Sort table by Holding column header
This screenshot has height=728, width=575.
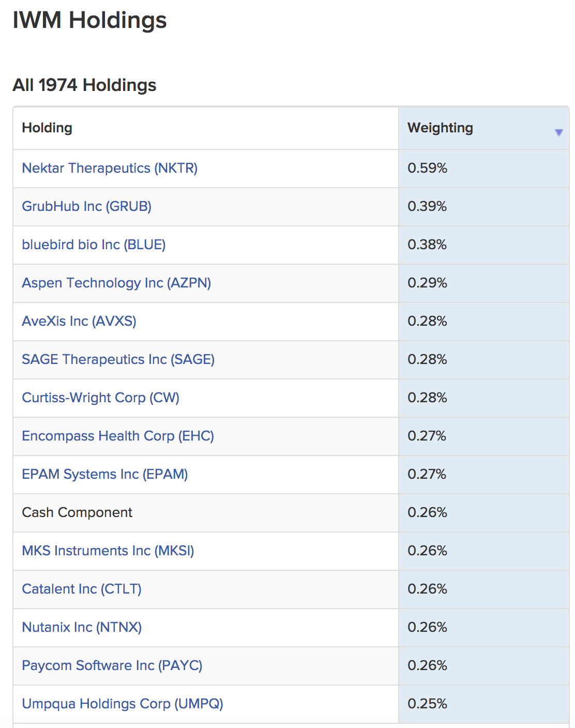(47, 128)
